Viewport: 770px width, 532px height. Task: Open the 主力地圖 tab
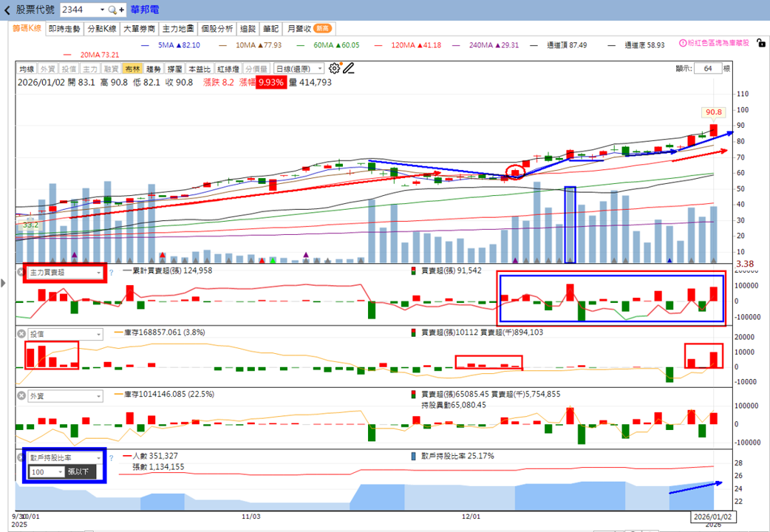pyautogui.click(x=178, y=29)
